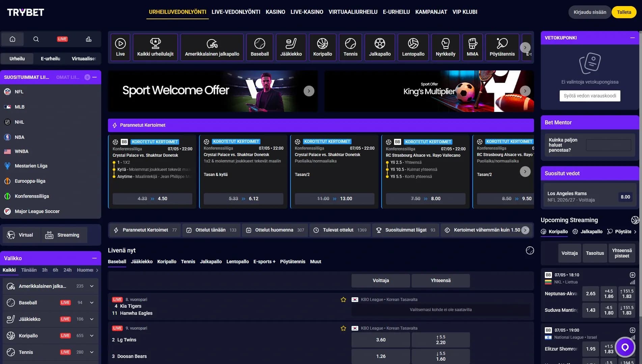Switch to the E-urheilu sidebar tab

click(x=51, y=59)
